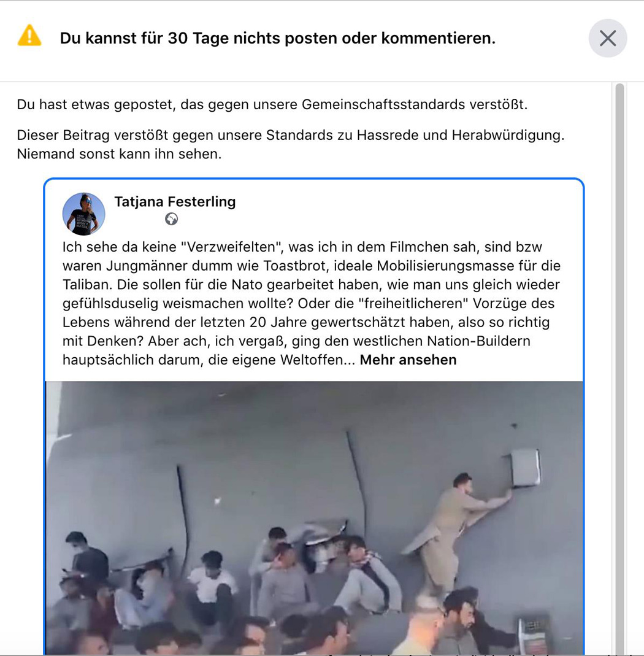Click the word Taliban in the post text

(87, 285)
